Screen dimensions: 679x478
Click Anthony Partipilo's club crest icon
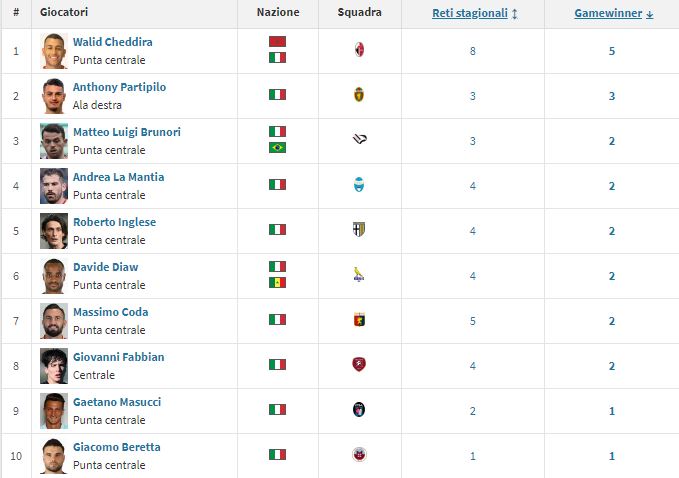pyautogui.click(x=360, y=95)
